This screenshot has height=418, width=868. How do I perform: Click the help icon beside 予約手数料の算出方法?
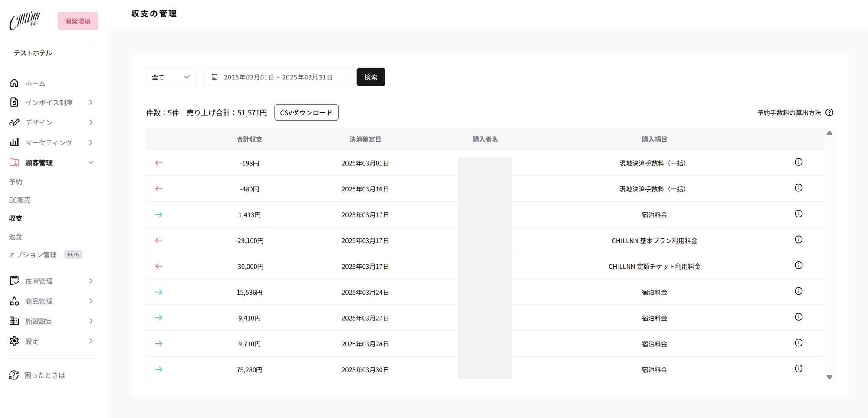coord(829,112)
